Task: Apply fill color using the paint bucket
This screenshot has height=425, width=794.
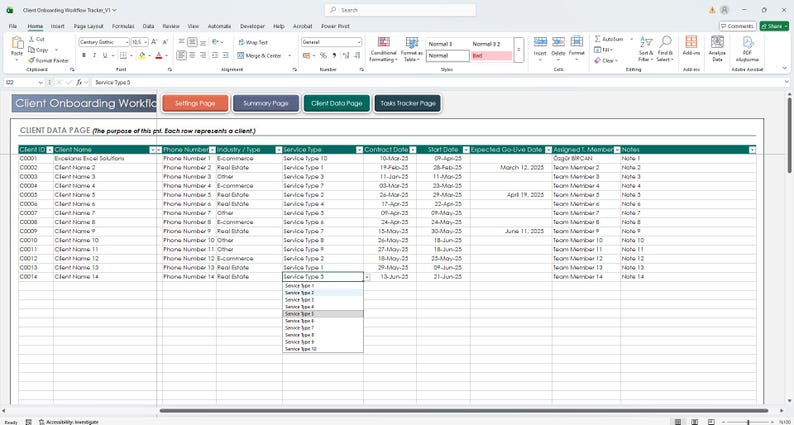Action: 141,55
